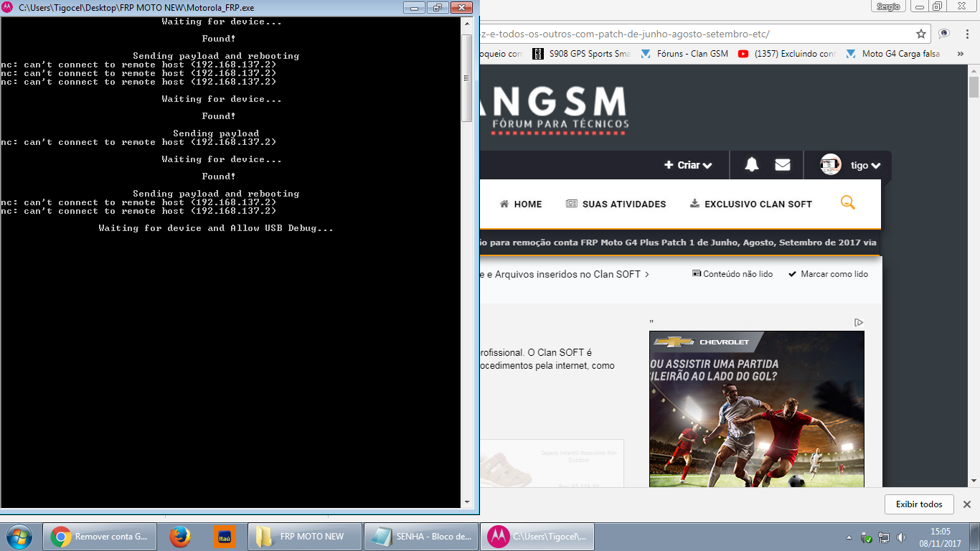Click the Exibir todos downloads button
Viewport: 980px width, 551px height.
coord(919,504)
